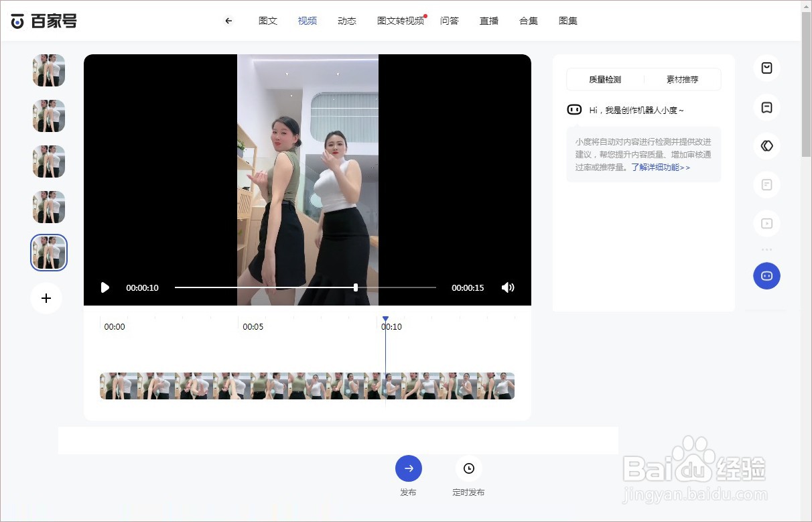Mute the video with speaker icon

click(x=508, y=287)
